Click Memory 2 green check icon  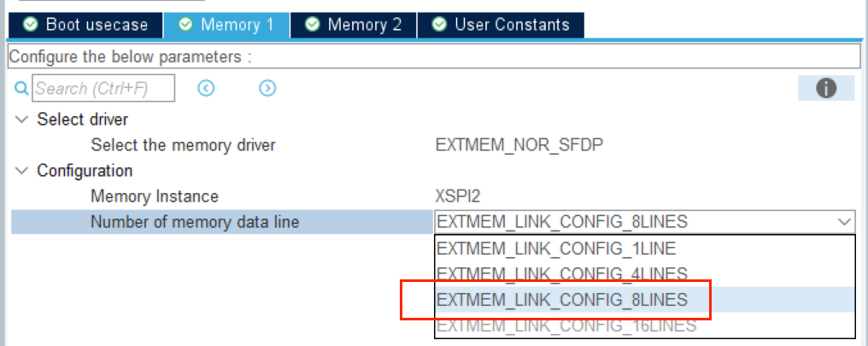312,24
